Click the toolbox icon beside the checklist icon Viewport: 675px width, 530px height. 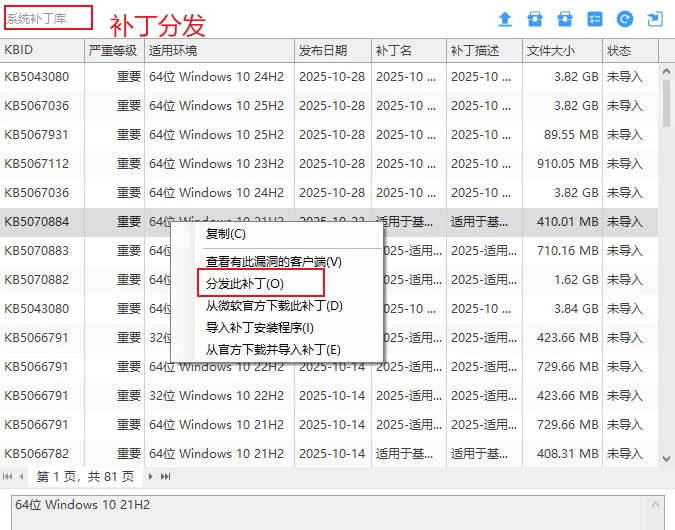(565, 19)
